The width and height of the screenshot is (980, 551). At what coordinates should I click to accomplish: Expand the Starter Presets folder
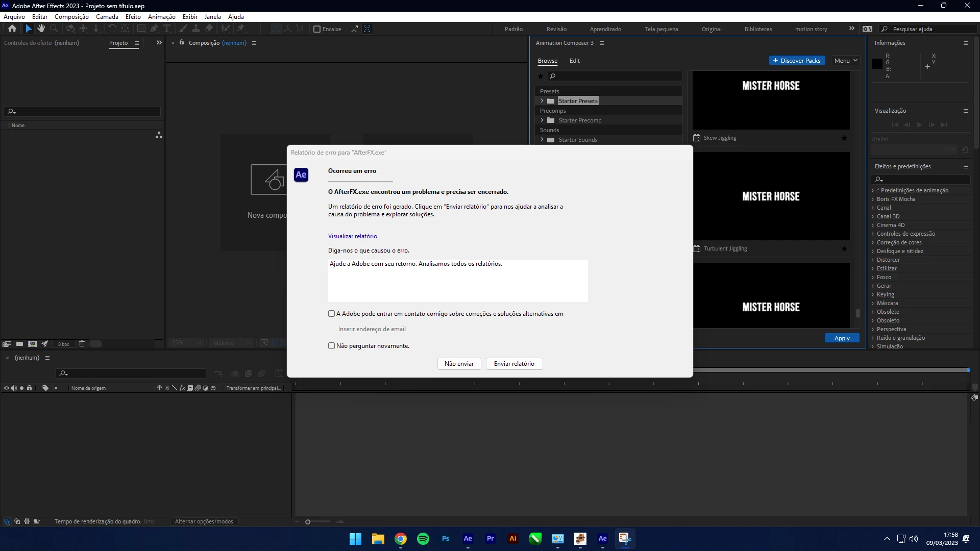[542, 101]
